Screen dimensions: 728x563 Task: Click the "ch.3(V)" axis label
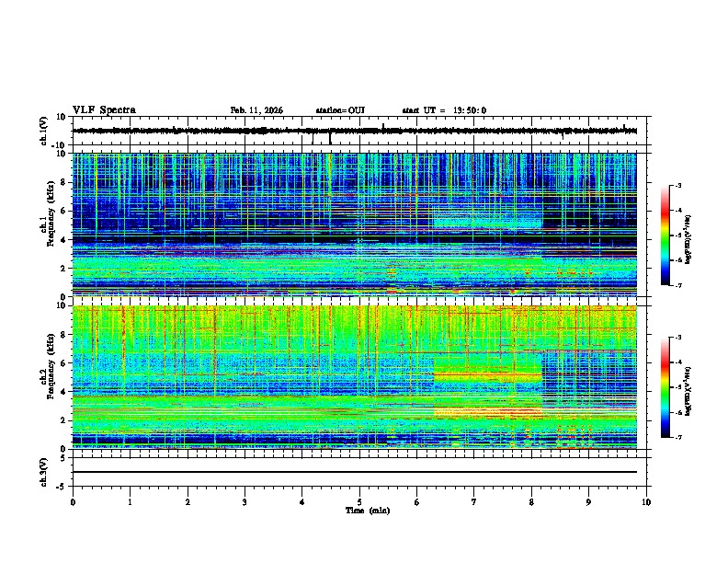tap(44, 472)
